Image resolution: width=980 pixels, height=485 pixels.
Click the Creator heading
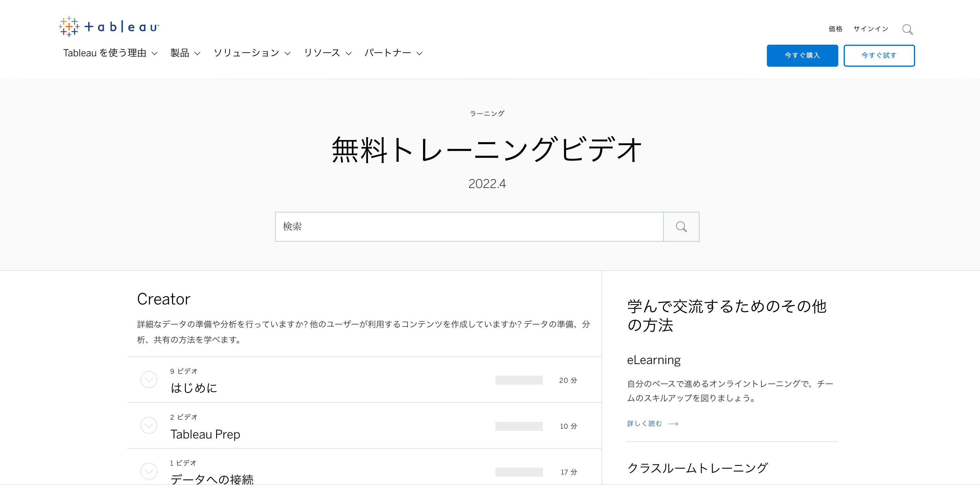pos(164,299)
